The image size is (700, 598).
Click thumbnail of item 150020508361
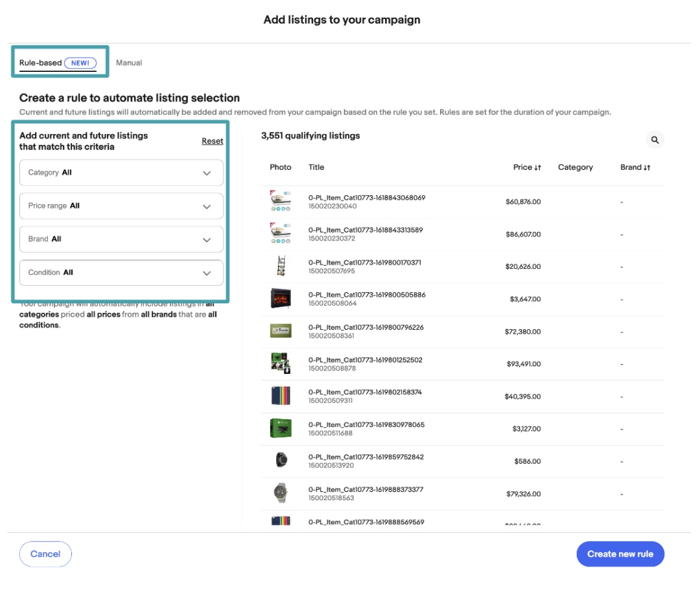(x=281, y=330)
